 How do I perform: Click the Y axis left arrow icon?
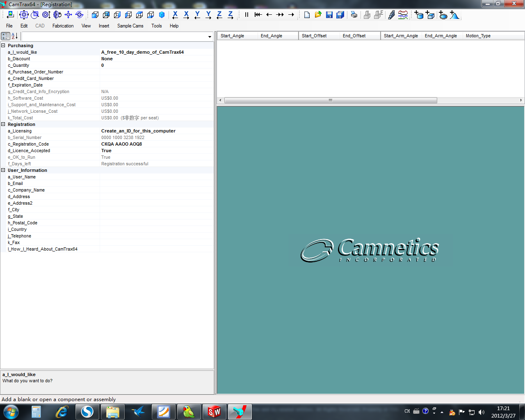197,15
